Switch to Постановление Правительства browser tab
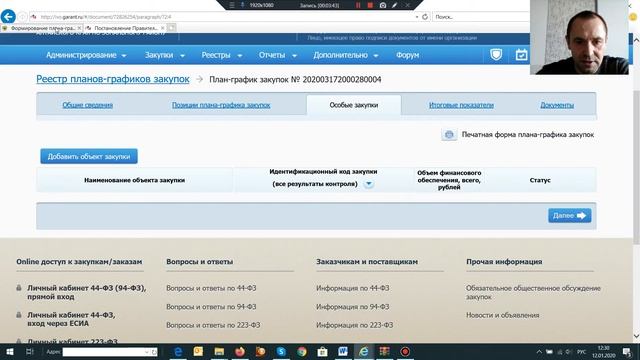This screenshot has height=360, width=640. click(125, 28)
